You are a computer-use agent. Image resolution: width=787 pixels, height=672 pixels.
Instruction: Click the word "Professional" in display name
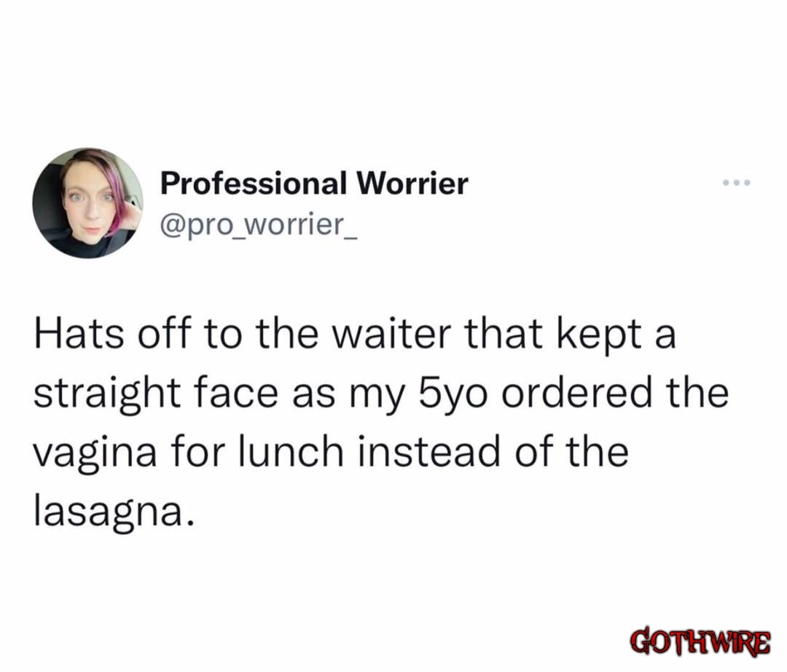point(254,183)
